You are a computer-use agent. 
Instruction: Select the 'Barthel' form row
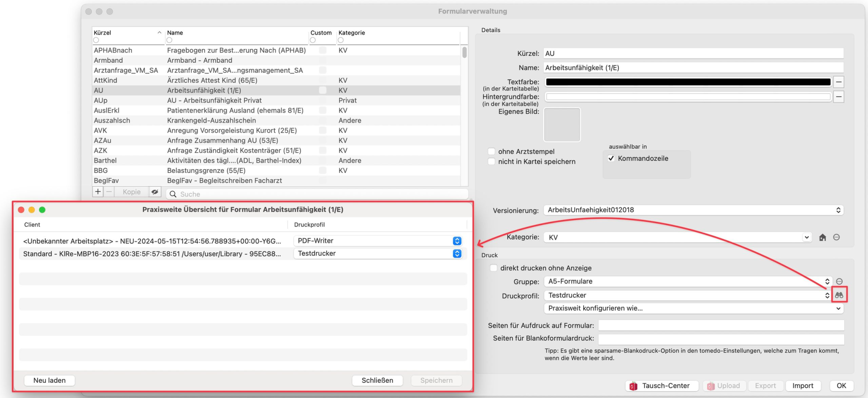(276, 161)
